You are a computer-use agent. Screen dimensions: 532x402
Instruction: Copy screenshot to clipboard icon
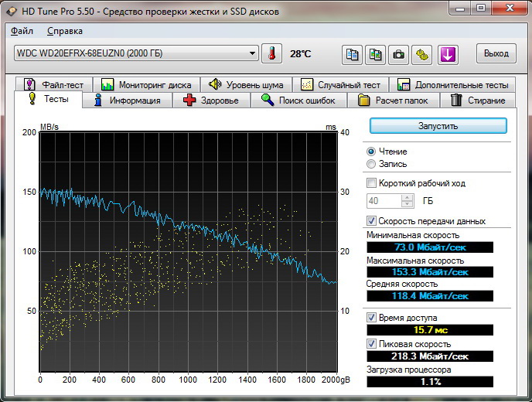(375, 54)
